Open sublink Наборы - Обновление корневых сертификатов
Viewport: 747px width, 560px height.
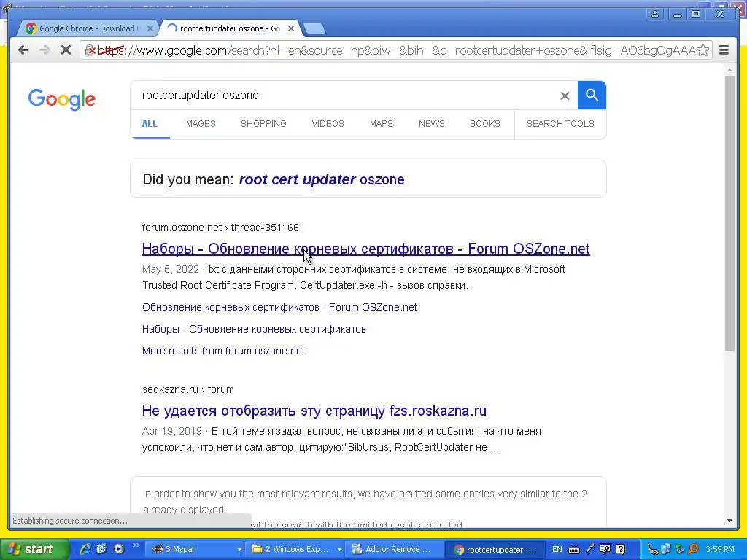(254, 329)
